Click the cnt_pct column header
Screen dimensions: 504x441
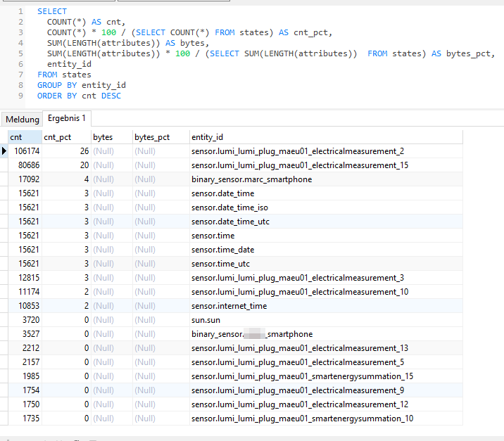[67, 137]
